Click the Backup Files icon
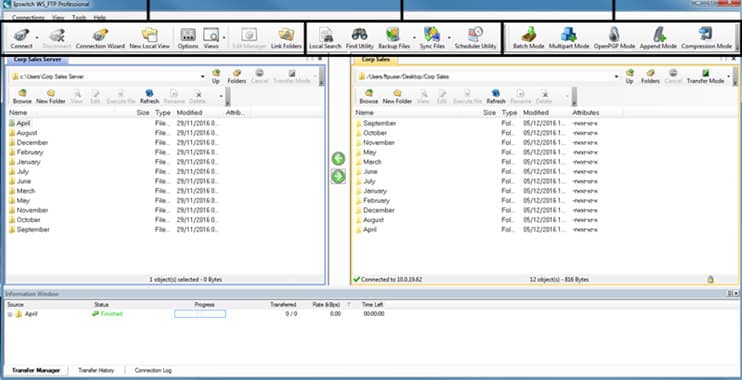 [394, 38]
